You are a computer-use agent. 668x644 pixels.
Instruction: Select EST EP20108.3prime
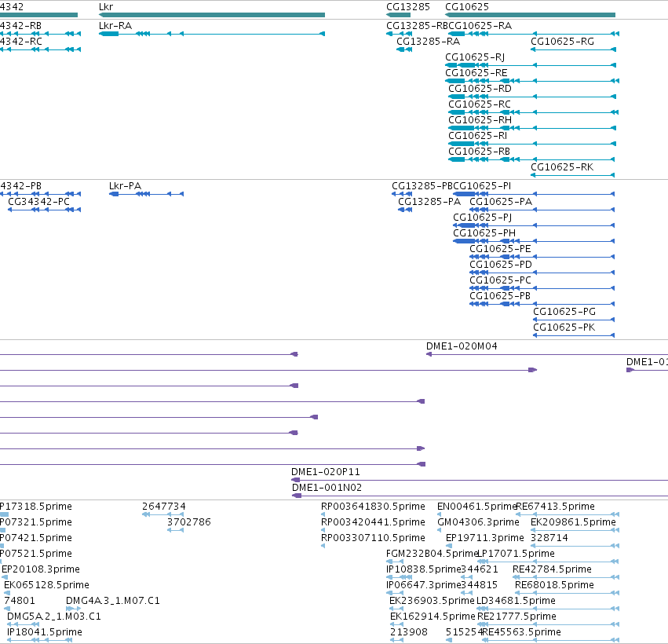(x=5, y=577)
